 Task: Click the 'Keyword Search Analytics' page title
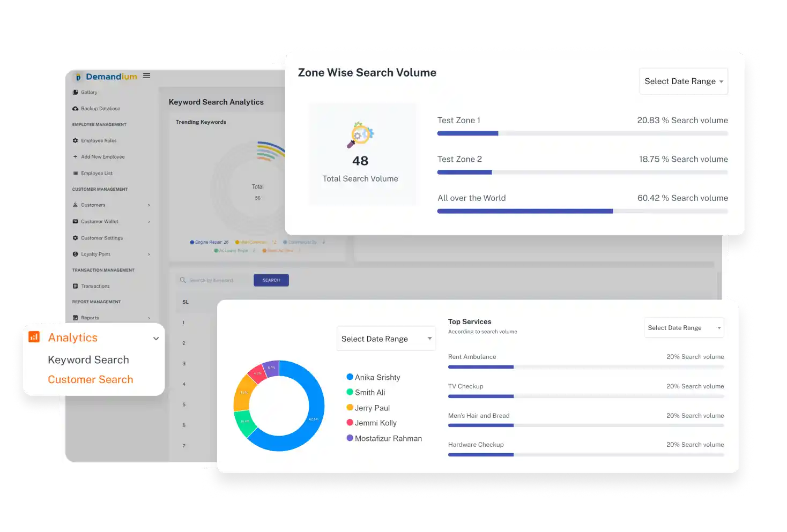point(216,102)
